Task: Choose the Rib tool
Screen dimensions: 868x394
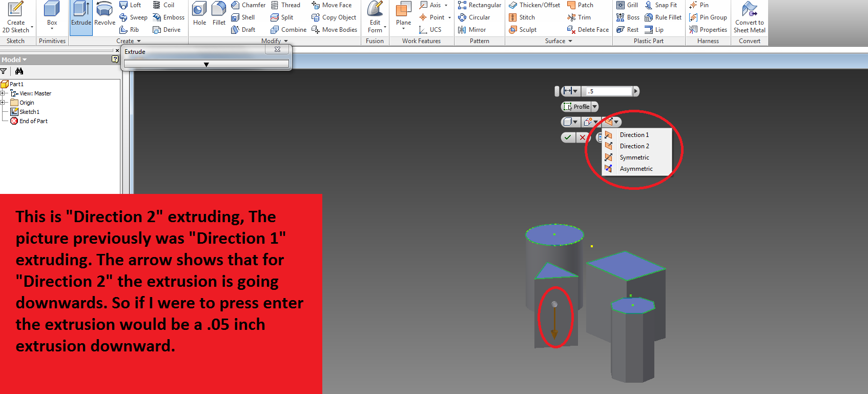Action: coord(129,30)
